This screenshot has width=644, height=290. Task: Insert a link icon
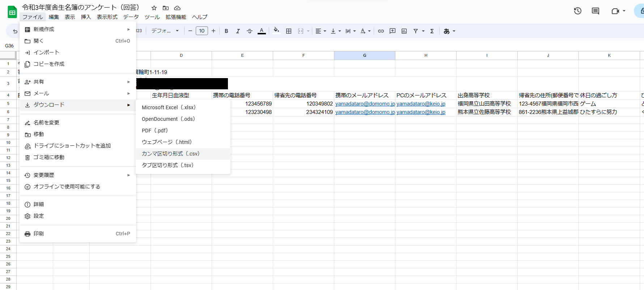(x=381, y=31)
